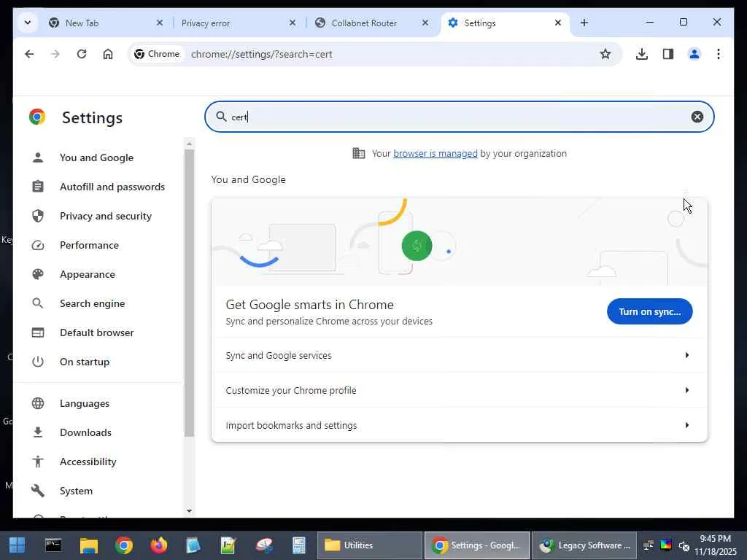Open a new tab with plus
This screenshot has width=747, height=560.
tap(584, 23)
